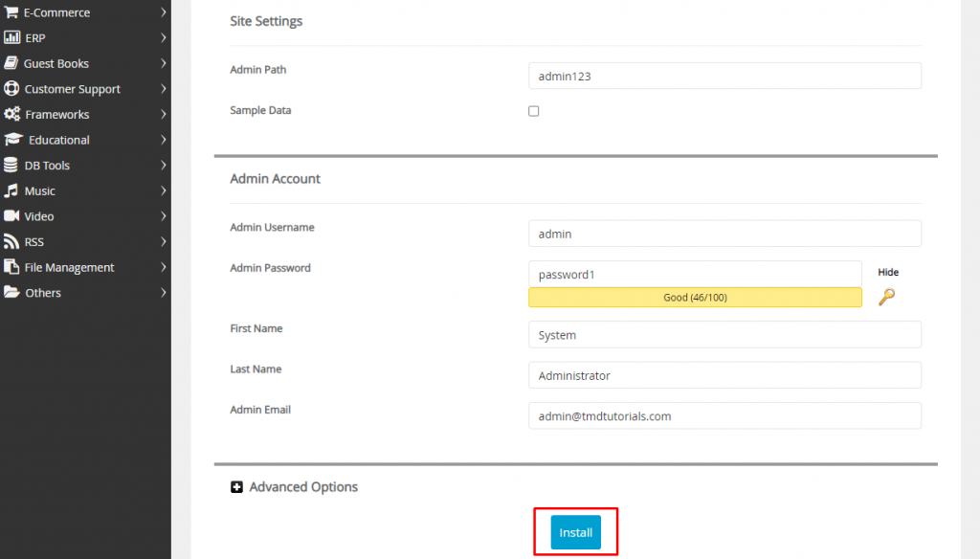Image resolution: width=980 pixels, height=559 pixels.
Task: Hide the admin password text
Action: tap(888, 273)
